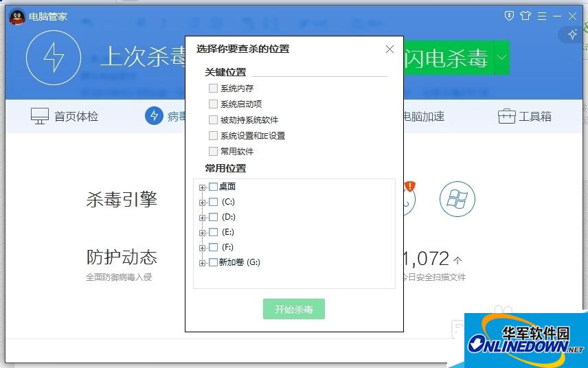Click the 开始杀毒 button
588x368 pixels.
pyautogui.click(x=293, y=310)
